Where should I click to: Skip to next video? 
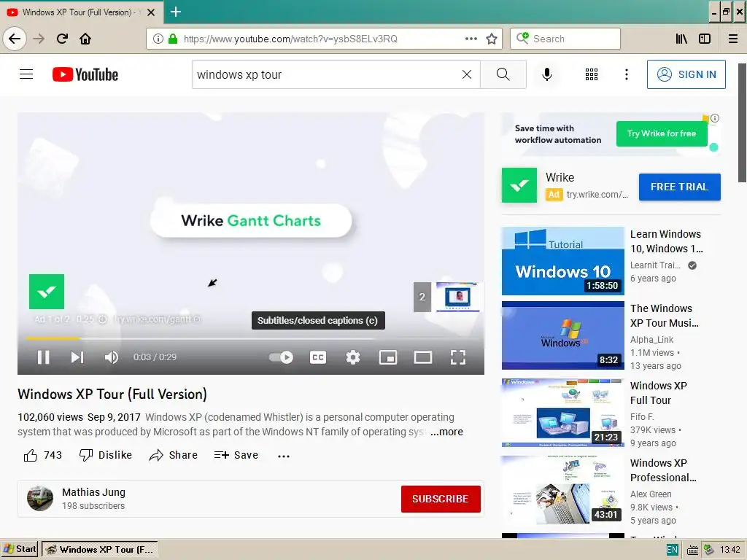click(77, 357)
